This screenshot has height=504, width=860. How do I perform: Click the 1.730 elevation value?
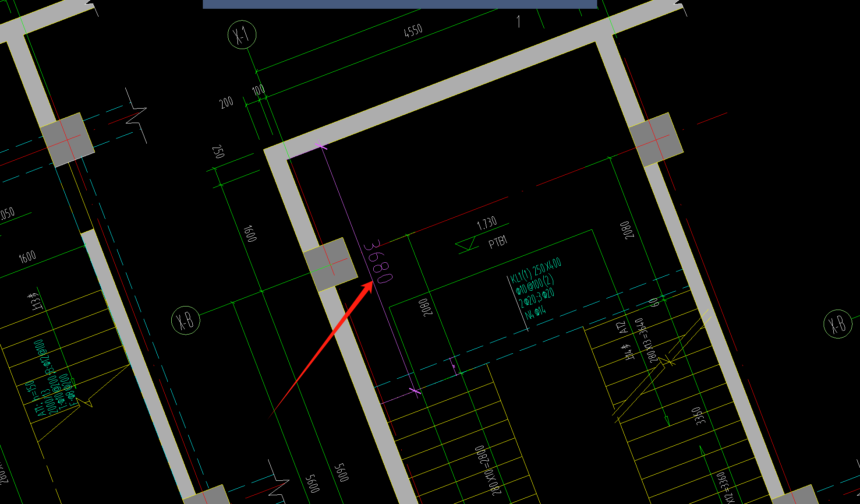tap(487, 223)
